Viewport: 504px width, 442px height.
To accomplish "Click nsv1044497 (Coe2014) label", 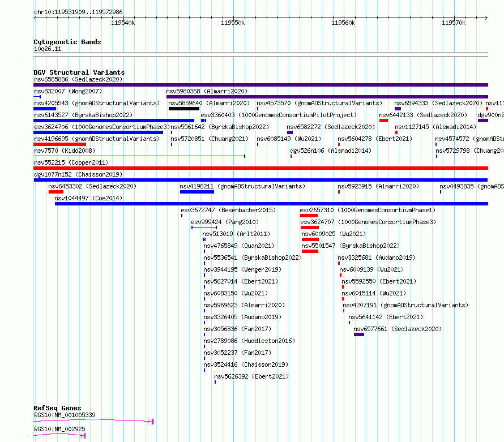I will 88,198.
